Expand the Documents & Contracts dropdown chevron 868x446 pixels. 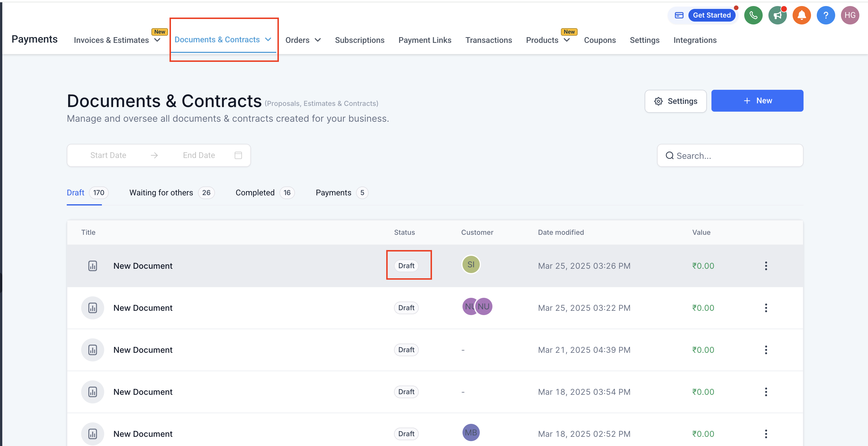268,39
